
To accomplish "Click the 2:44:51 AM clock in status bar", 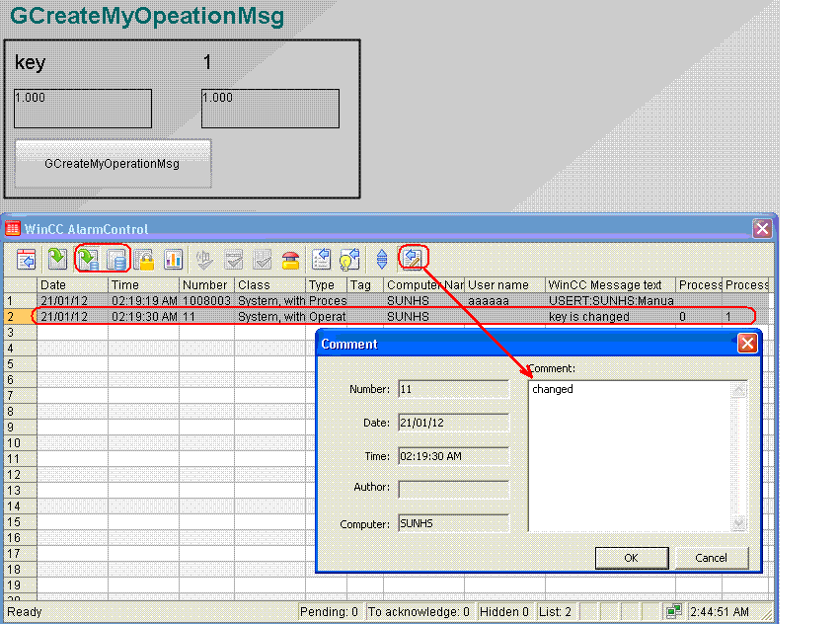I will tap(719, 611).
